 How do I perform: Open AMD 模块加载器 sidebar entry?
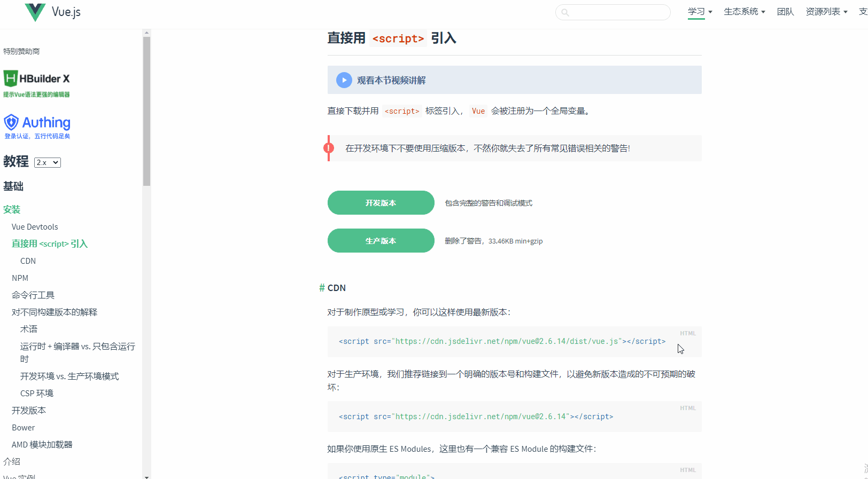[42, 444]
